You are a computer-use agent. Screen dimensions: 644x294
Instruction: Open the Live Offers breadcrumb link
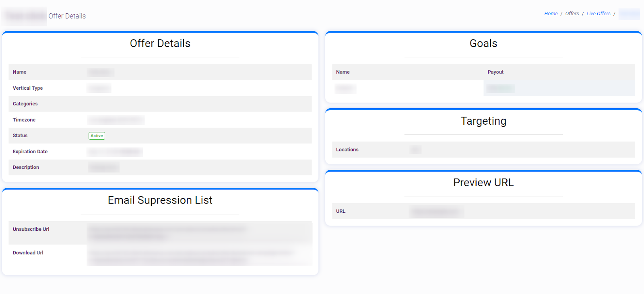tap(598, 14)
